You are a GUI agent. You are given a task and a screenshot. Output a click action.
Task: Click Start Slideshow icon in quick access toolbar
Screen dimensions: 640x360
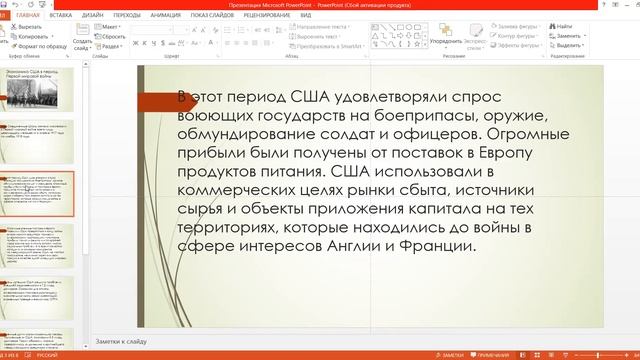pos(42,4)
